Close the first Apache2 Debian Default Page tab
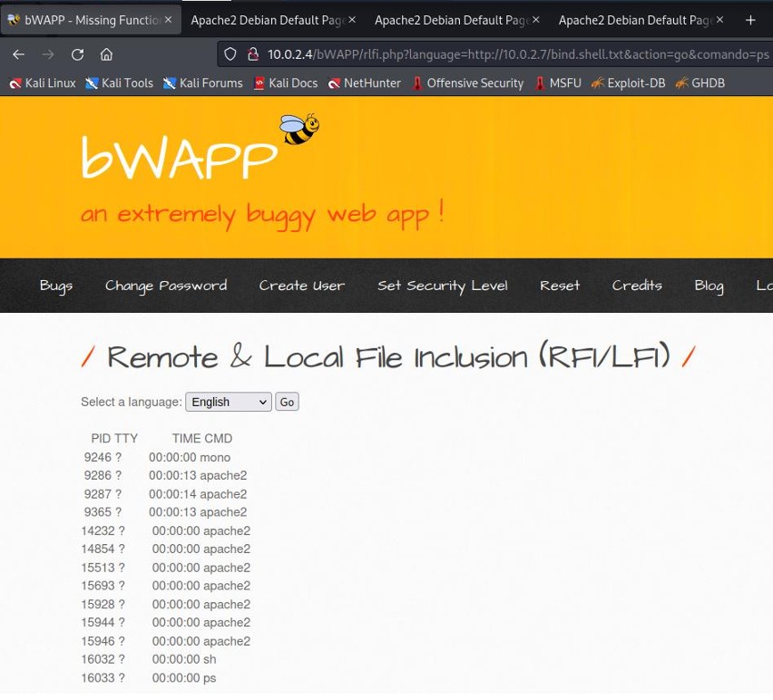773x700 pixels. tap(352, 20)
